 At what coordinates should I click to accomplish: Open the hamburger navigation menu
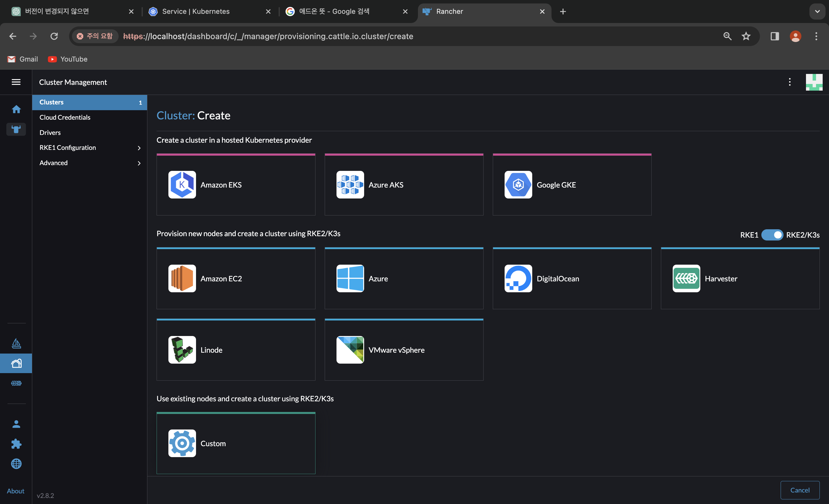click(16, 82)
